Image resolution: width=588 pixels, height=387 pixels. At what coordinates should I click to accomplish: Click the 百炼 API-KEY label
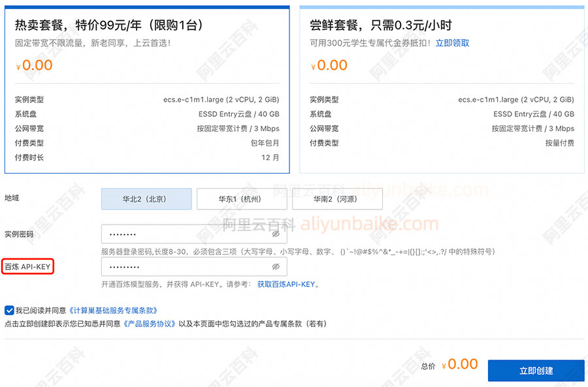pyautogui.click(x=27, y=267)
